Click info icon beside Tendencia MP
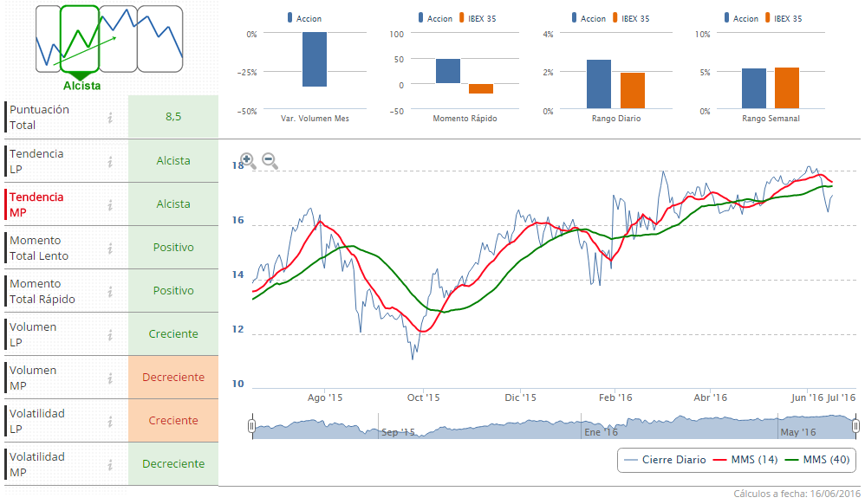This screenshot has height=504, width=865. (x=110, y=204)
